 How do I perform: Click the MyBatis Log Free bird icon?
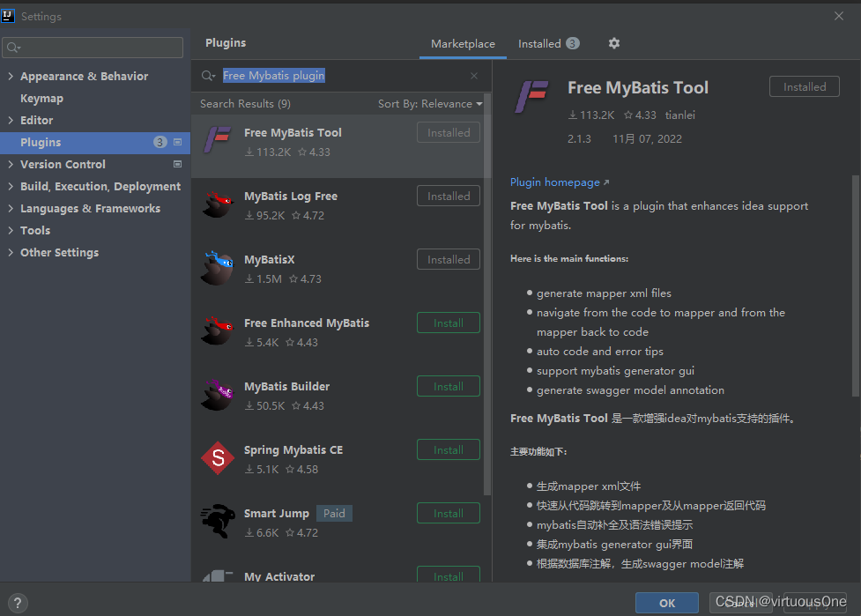[218, 204]
